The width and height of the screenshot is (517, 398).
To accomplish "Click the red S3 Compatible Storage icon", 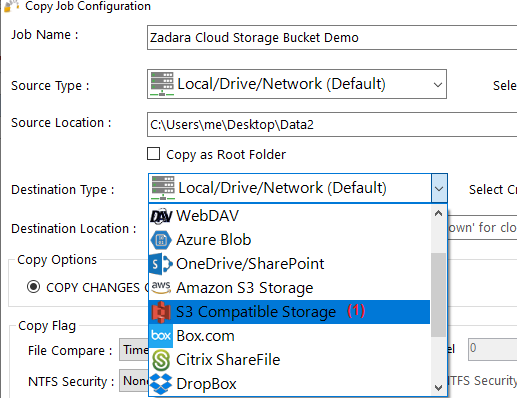I will point(161,312).
